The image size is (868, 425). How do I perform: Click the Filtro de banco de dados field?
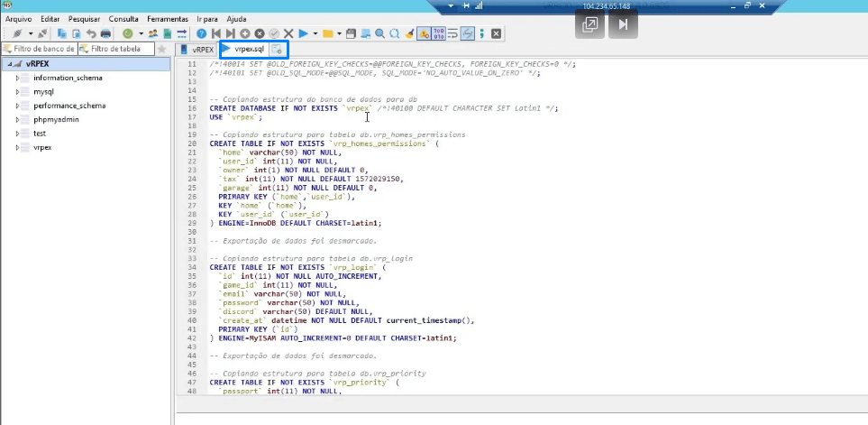click(x=39, y=50)
